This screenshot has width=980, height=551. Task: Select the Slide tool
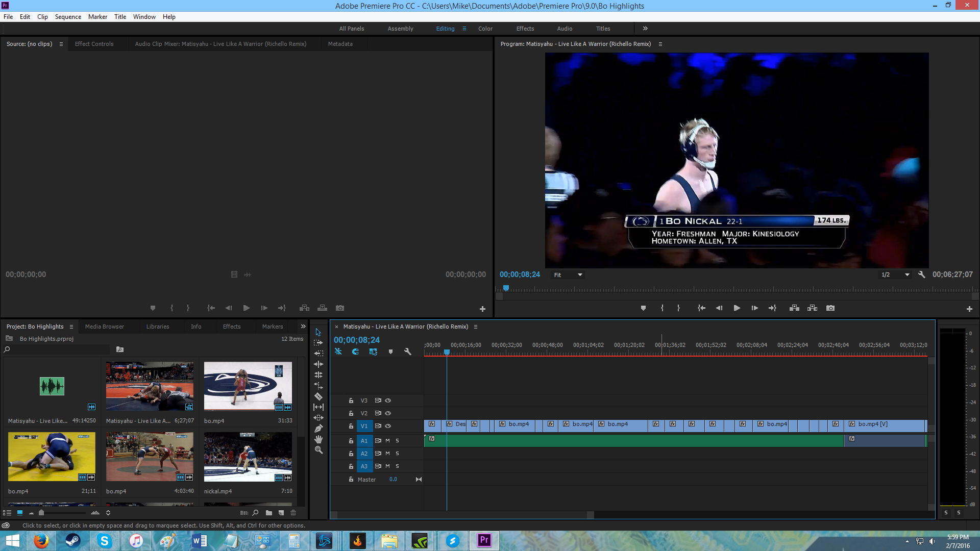tap(318, 418)
